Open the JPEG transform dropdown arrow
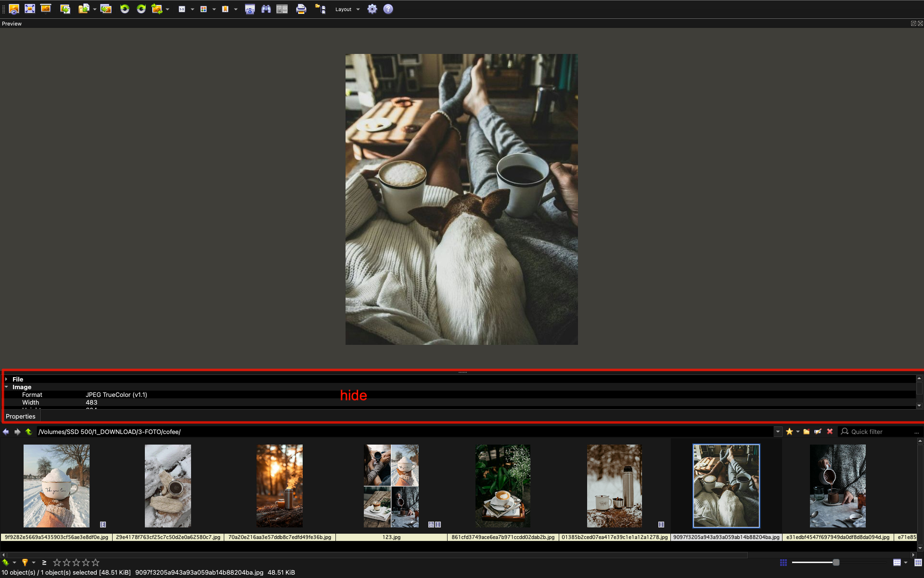The height and width of the screenshot is (578, 924). [167, 9]
